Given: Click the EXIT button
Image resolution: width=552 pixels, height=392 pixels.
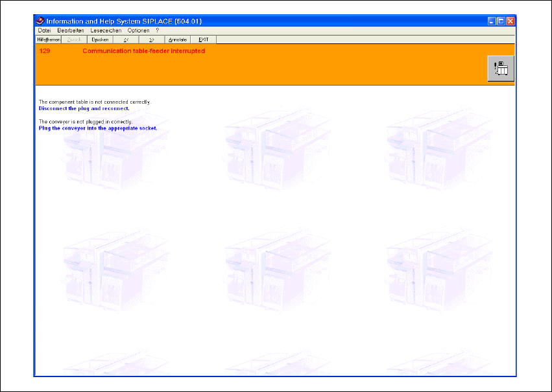Looking at the screenshot, I should [x=203, y=40].
